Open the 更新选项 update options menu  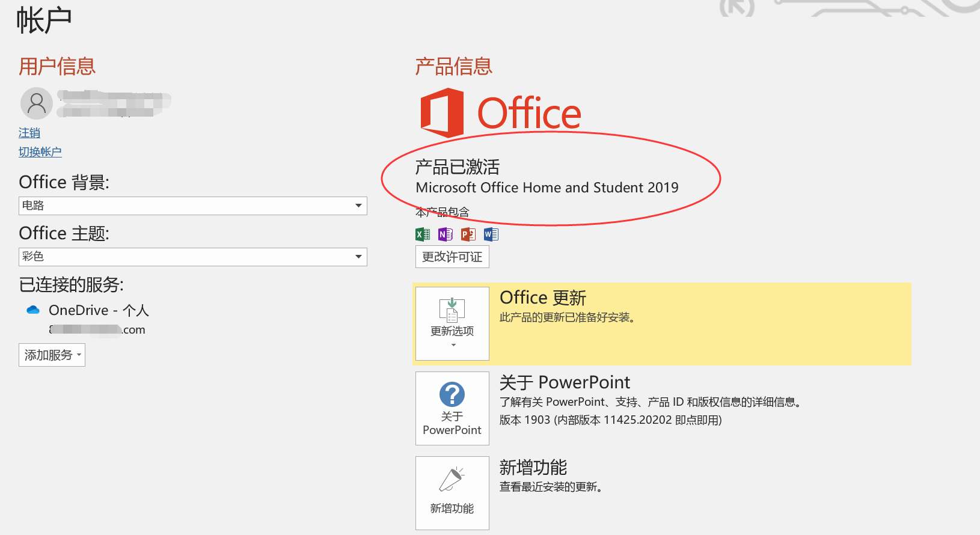(452, 324)
